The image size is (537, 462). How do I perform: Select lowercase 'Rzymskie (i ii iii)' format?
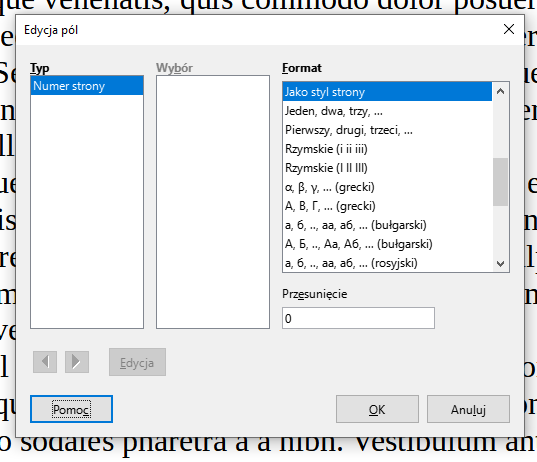[387, 149]
